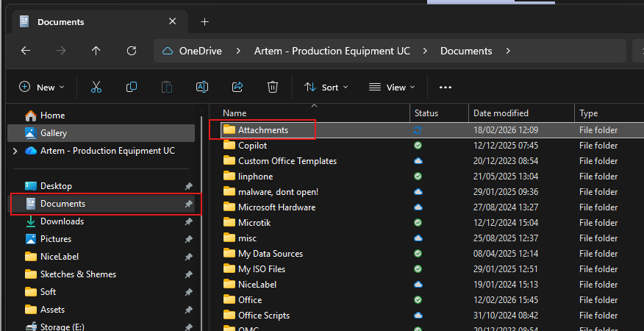Unpin Documents from Quick access
644x331 pixels.
188,204
